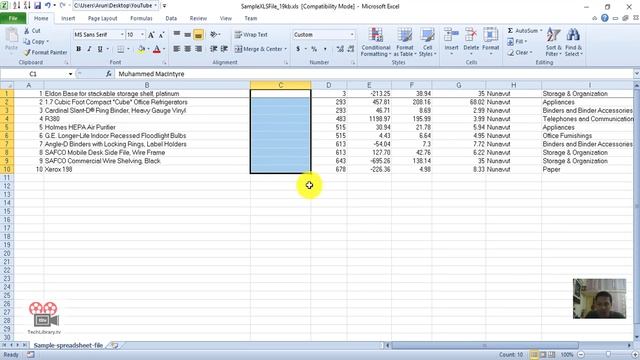Increase font size with Grow Font icon
This screenshot has width=640, height=360.
coord(151,35)
